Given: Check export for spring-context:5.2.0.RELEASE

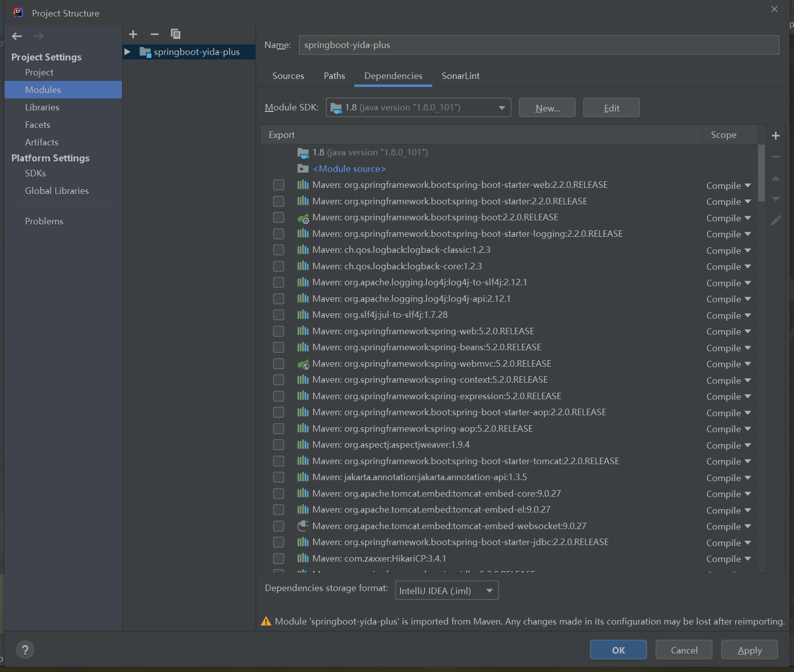Looking at the screenshot, I should (279, 380).
